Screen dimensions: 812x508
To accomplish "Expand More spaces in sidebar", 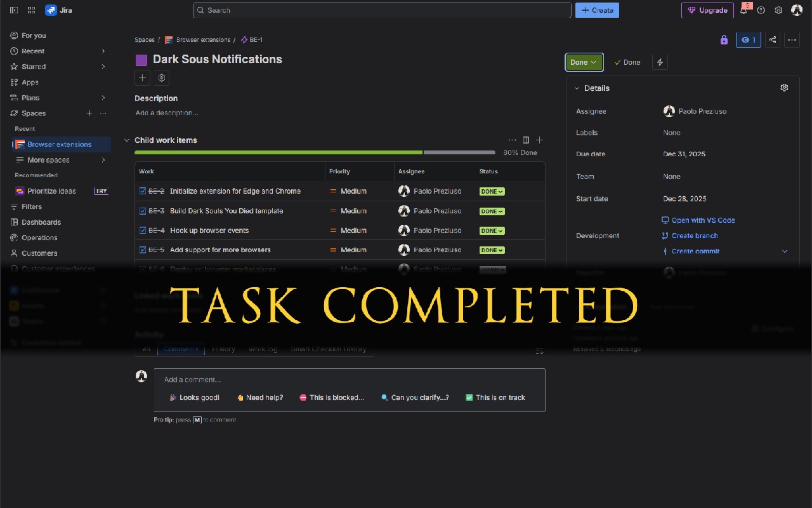I will [x=103, y=160].
